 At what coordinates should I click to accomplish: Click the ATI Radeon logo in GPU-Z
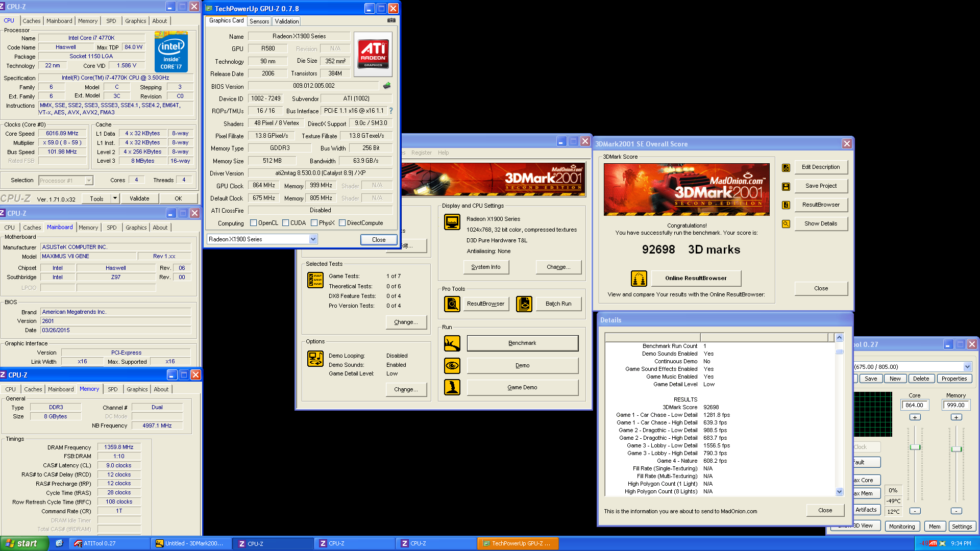pyautogui.click(x=373, y=54)
